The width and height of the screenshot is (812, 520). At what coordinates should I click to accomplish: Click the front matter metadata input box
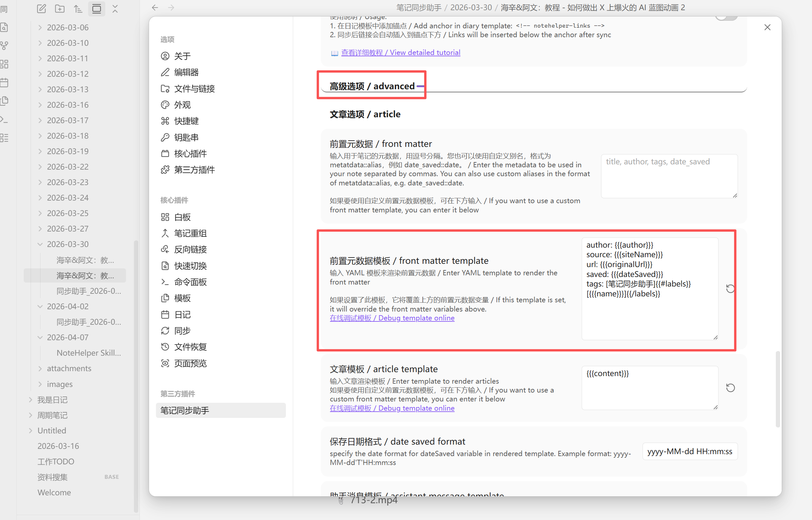(669, 176)
